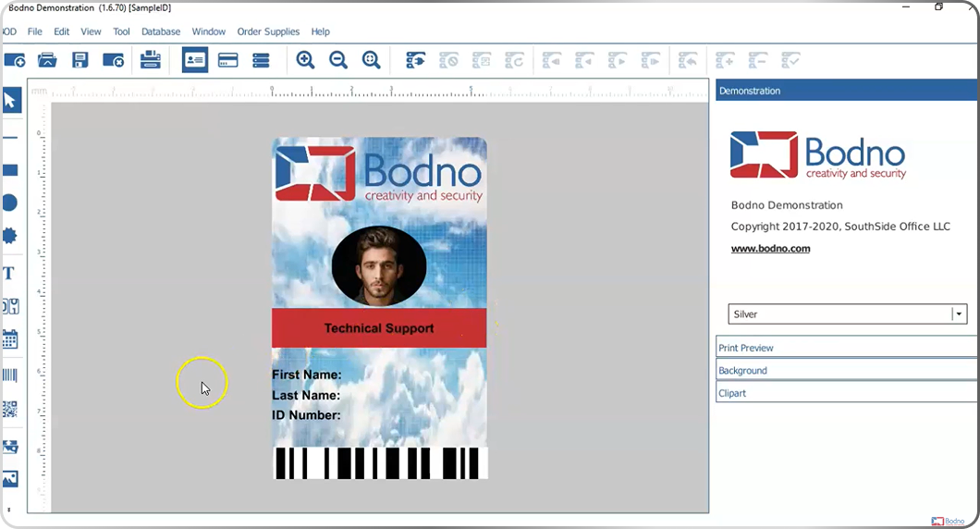The image size is (980, 529).
Task: Open the Database menu
Action: click(161, 31)
